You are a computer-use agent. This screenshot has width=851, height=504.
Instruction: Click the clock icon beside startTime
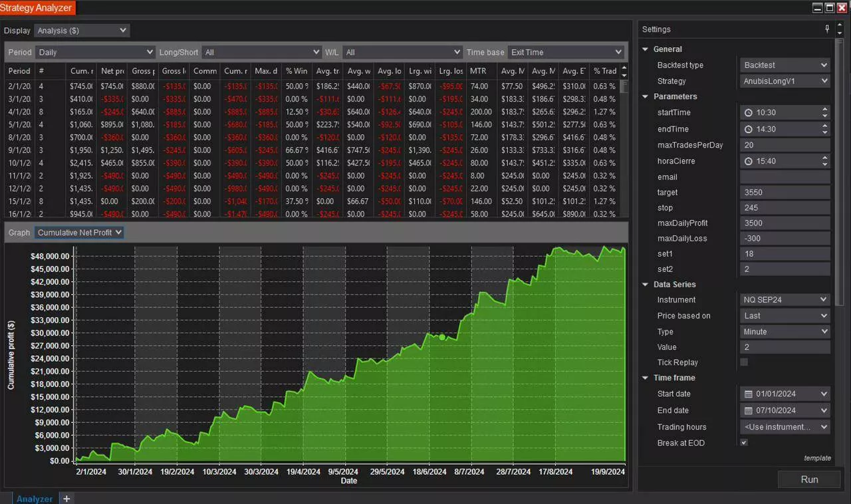pos(749,113)
